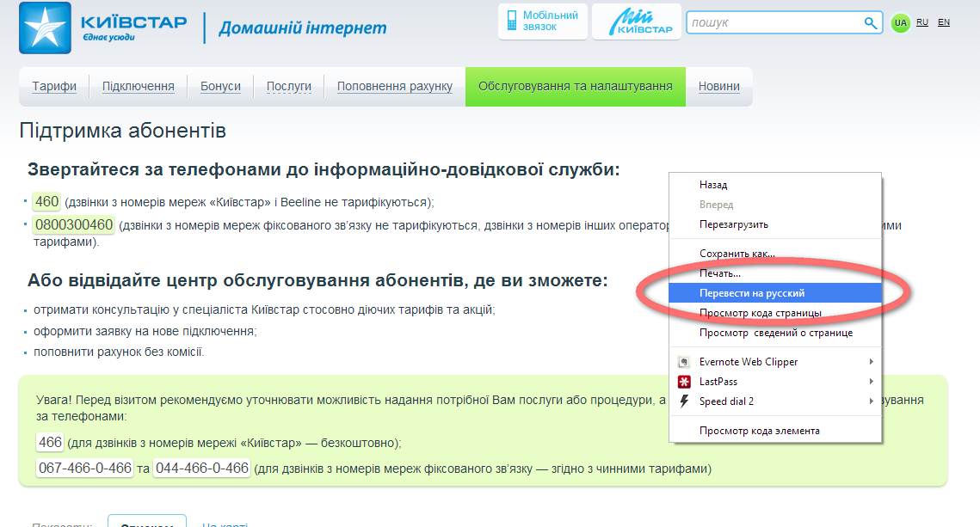Open the Мобільний зв'язок section
The image size is (980, 527).
(543, 21)
